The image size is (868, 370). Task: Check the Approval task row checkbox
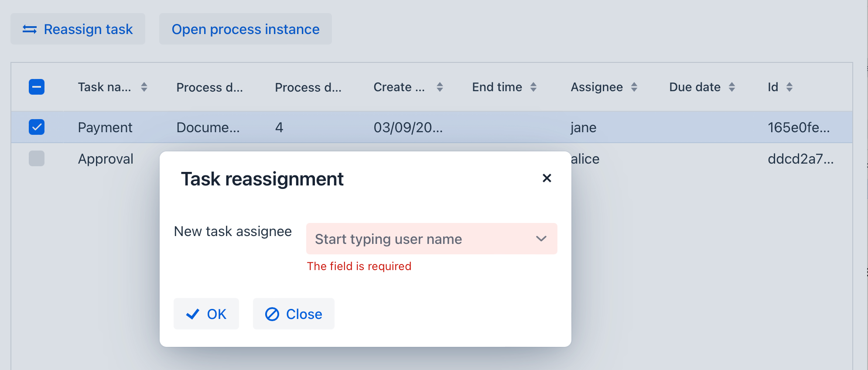pos(37,158)
